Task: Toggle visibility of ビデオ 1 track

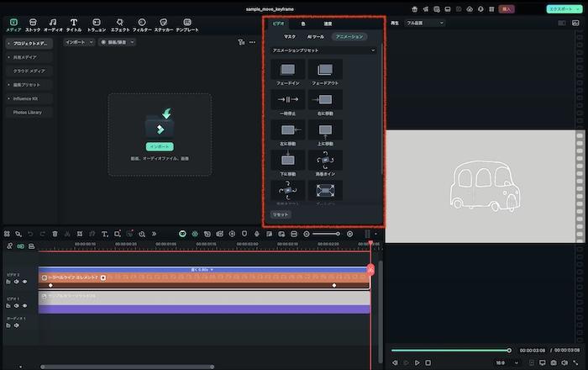Action: 24,306
